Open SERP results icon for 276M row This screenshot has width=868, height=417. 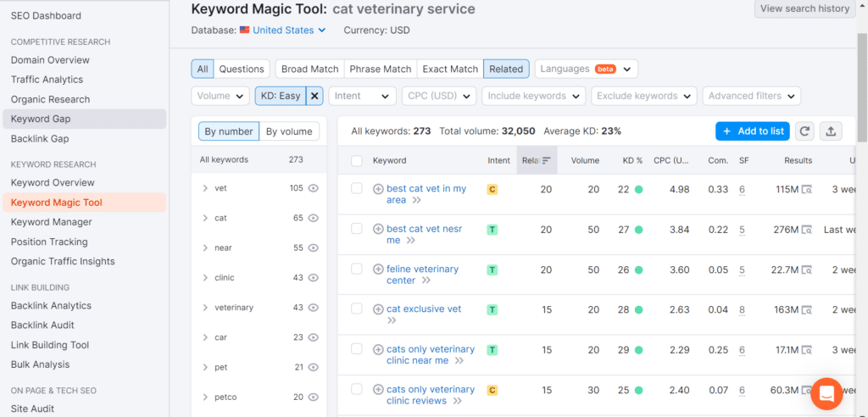807,230
